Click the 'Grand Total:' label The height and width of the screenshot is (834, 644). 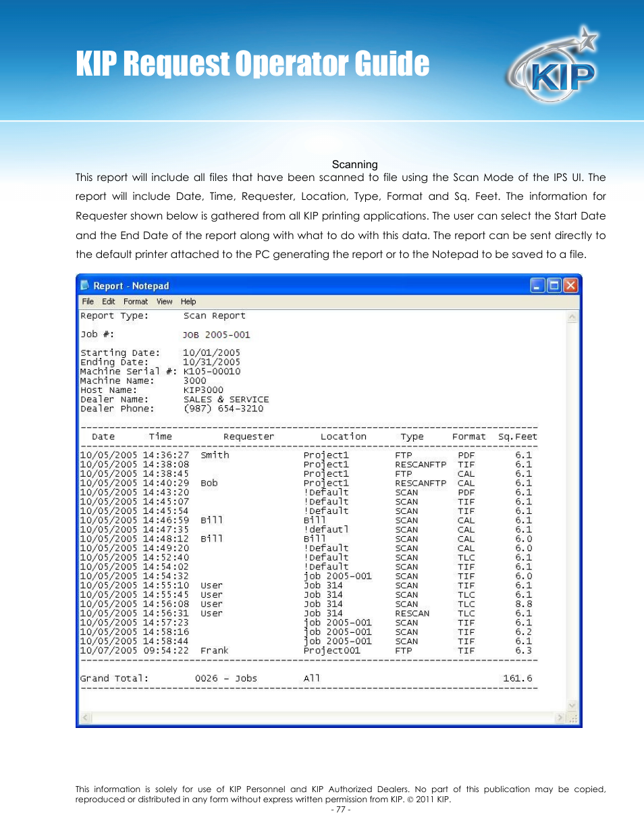114,678
